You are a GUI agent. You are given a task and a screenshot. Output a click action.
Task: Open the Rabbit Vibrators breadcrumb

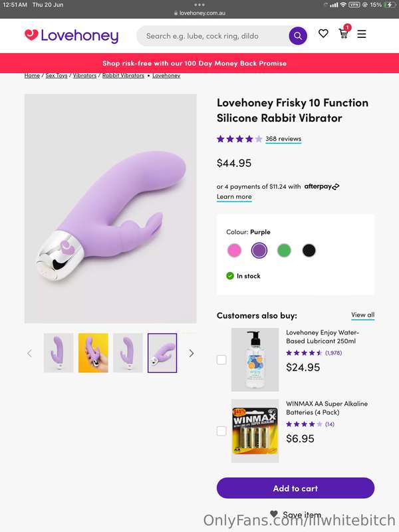123,75
